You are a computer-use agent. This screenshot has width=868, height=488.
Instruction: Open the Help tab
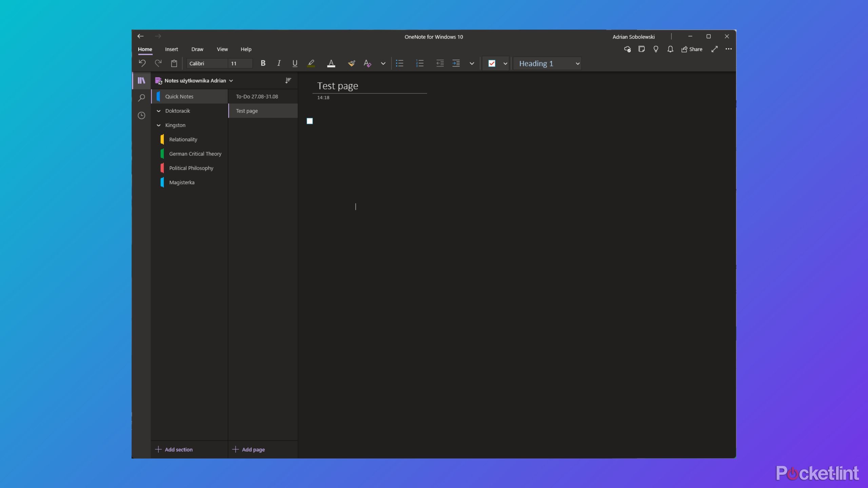pyautogui.click(x=246, y=49)
